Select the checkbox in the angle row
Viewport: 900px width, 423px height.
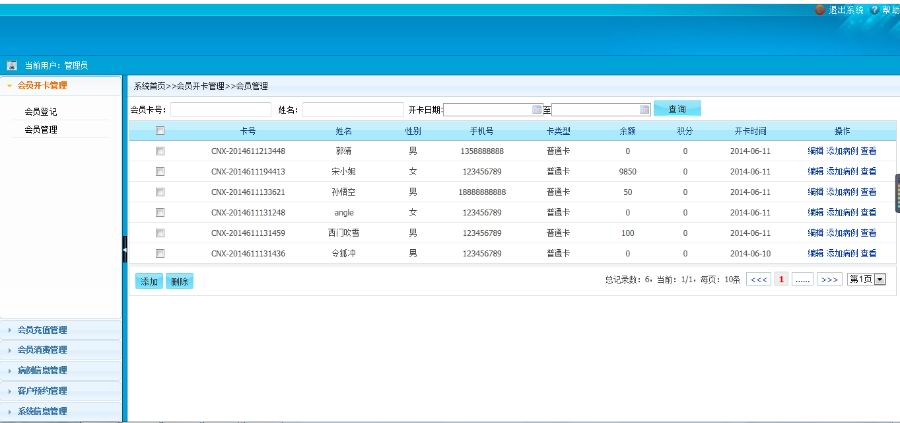[160, 212]
